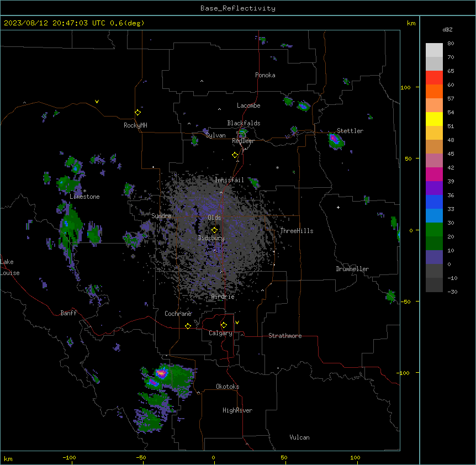Image resolution: width=476 pixels, height=465 pixels.
Task: Click the Sundre town label
Action: [161, 216]
